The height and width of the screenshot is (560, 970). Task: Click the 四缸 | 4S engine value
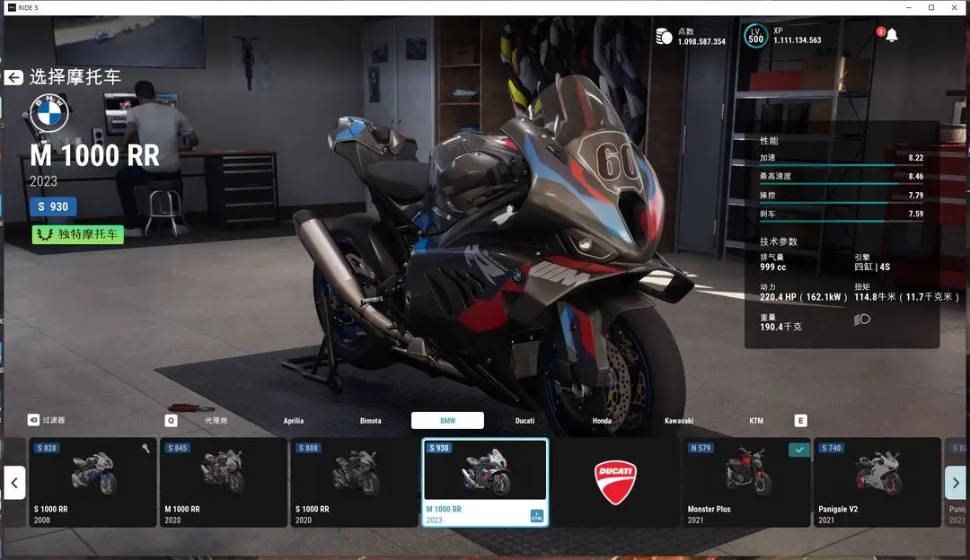point(871,267)
